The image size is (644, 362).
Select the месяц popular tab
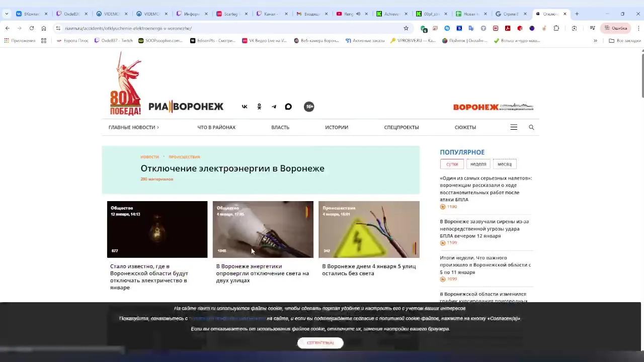click(x=505, y=164)
